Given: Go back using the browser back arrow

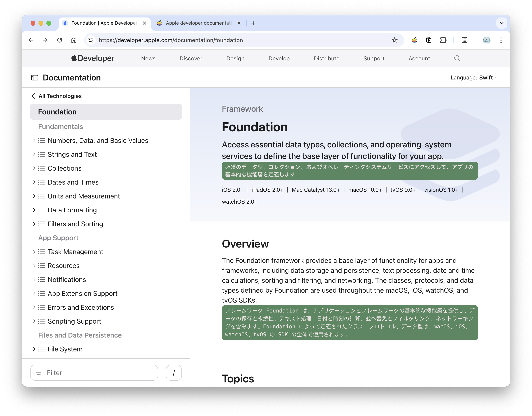Looking at the screenshot, I should [31, 40].
